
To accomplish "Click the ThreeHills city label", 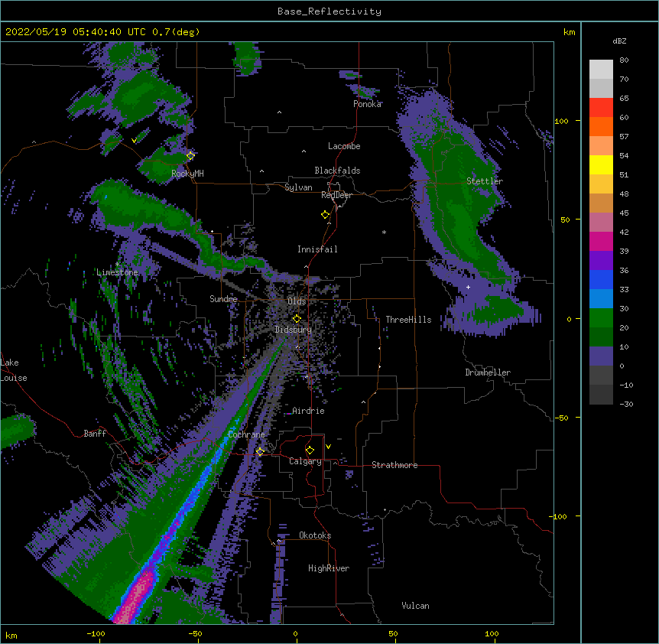I will 408,320.
